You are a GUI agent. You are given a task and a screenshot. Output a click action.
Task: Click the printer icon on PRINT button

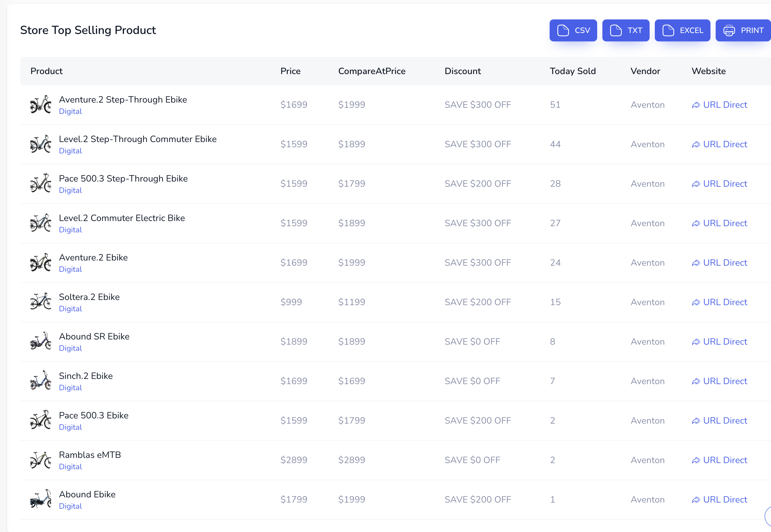click(x=729, y=30)
